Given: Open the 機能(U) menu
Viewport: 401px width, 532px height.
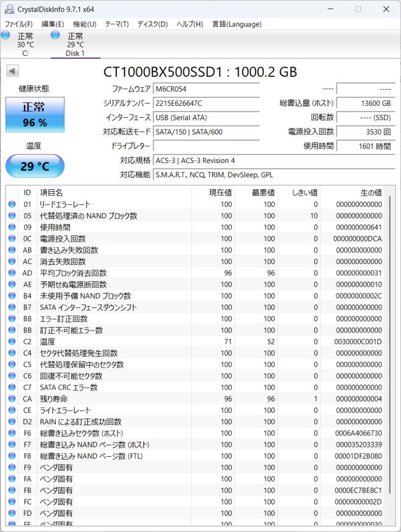Looking at the screenshot, I should click(x=84, y=24).
